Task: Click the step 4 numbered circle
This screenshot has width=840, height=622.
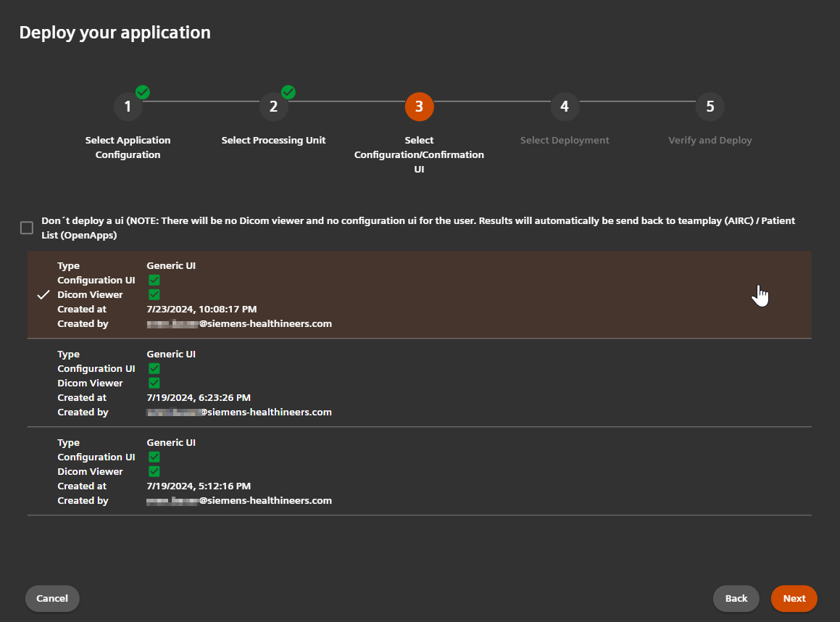Action: [x=565, y=107]
